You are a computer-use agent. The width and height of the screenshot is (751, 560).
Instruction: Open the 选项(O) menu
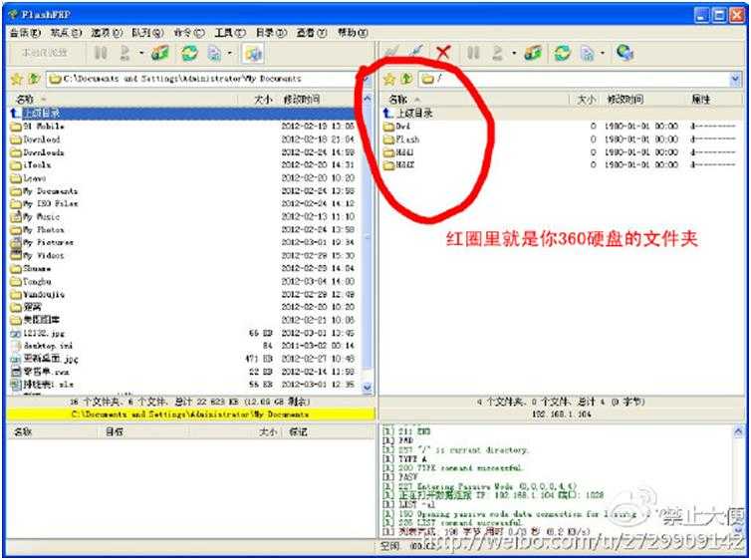point(107,33)
